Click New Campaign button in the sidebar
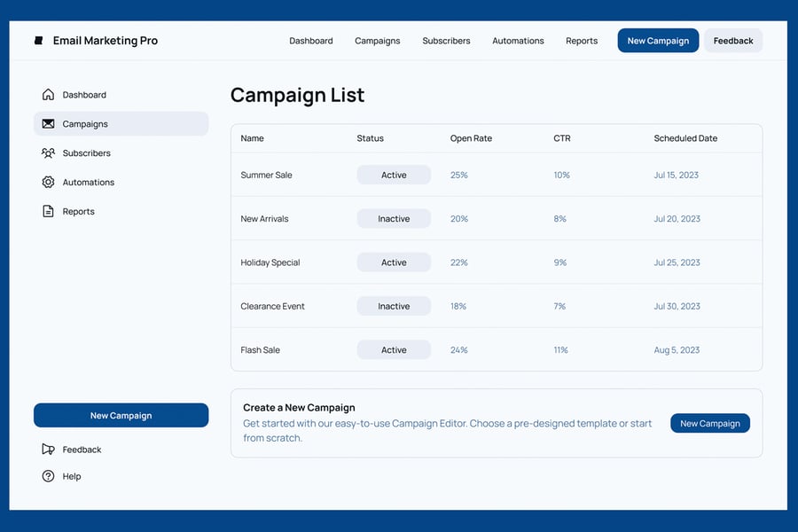798x532 pixels. [x=121, y=416]
